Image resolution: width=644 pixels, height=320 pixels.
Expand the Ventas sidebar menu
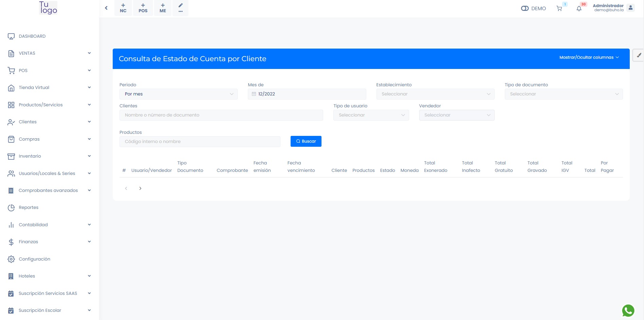tap(49, 53)
